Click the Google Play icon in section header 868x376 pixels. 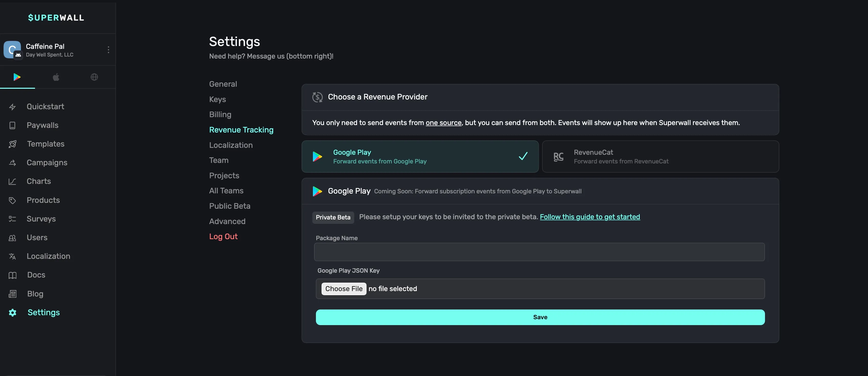coord(317,191)
